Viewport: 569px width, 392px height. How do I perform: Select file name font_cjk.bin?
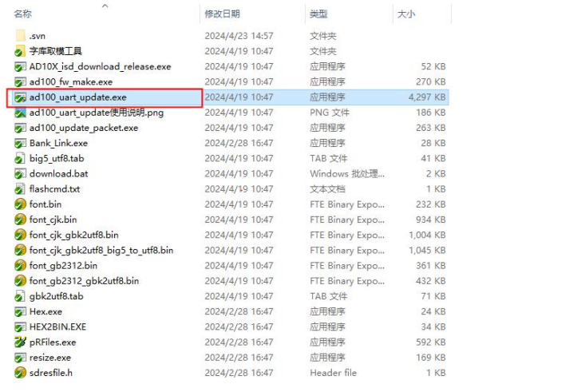pos(53,220)
